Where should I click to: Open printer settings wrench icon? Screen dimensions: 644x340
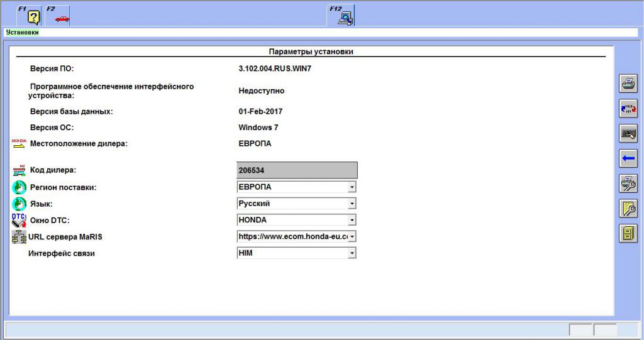click(628, 183)
